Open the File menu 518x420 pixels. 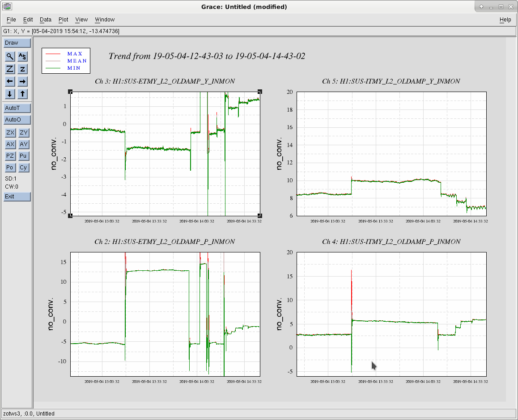11,20
